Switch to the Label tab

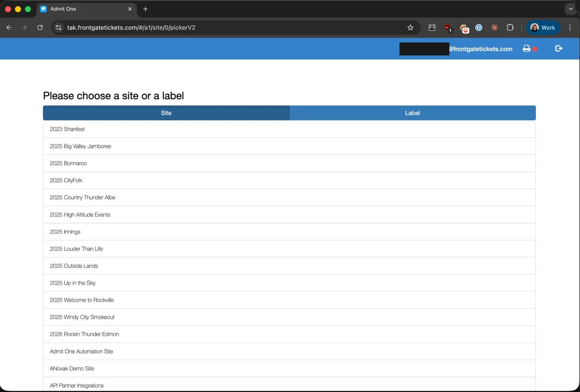click(x=413, y=113)
